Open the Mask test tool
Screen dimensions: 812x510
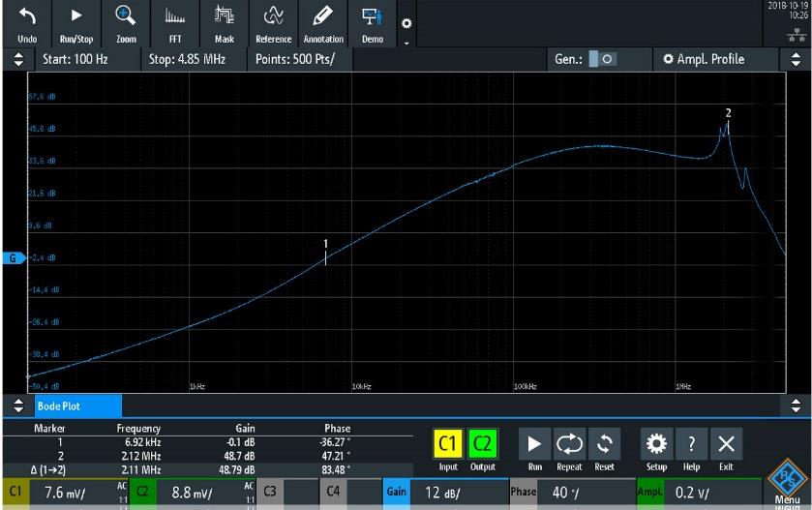pos(224,17)
